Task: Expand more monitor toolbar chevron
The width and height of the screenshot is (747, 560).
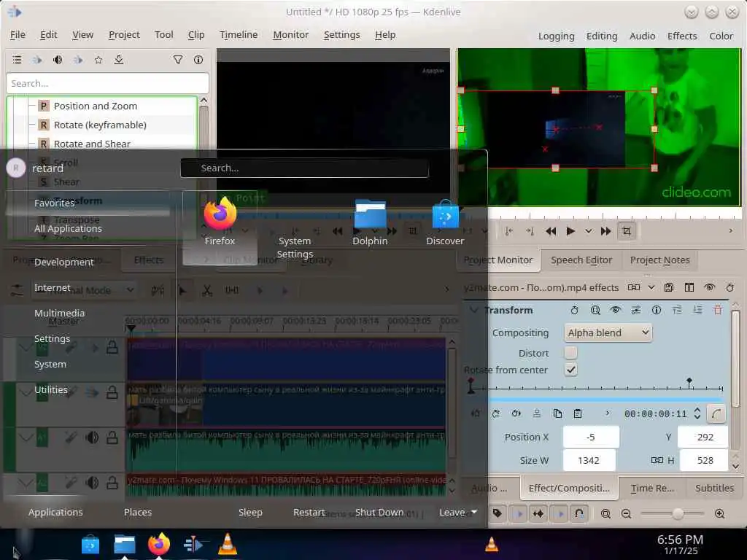Action: [x=731, y=231]
